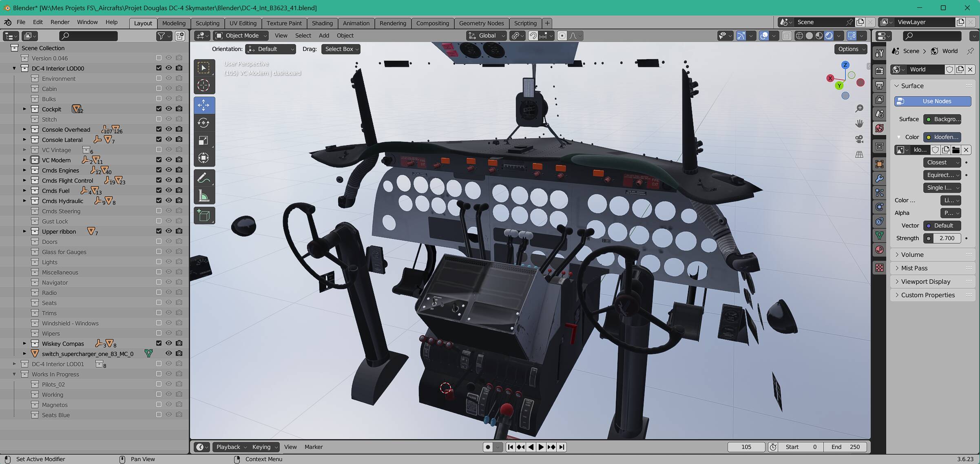The height and width of the screenshot is (464, 980).
Task: Click the Use Nodes button
Action: (x=932, y=101)
